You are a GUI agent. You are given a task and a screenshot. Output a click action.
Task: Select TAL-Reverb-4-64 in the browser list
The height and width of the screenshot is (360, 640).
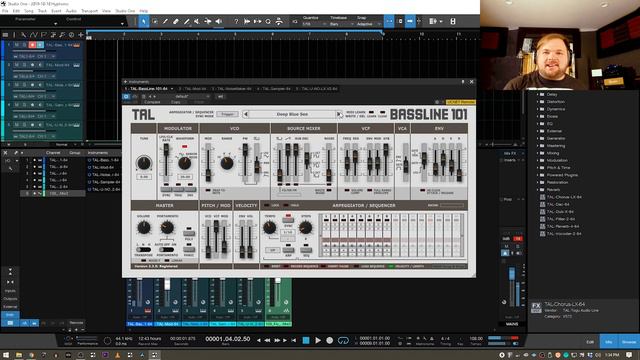point(563,227)
